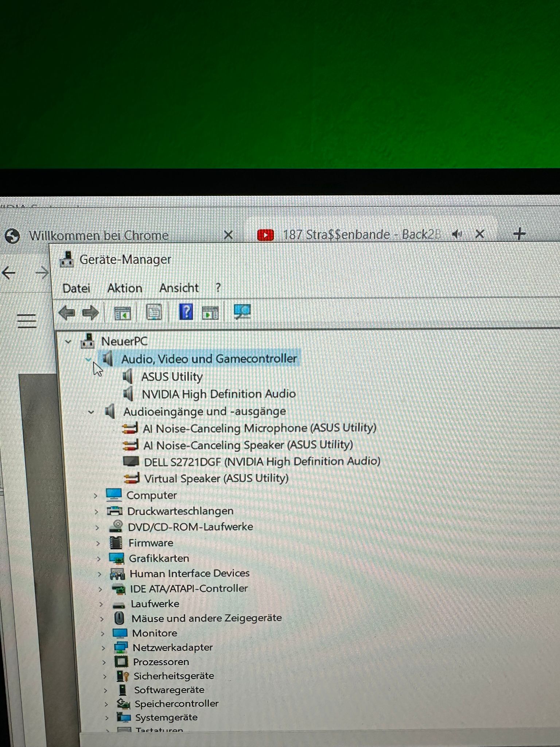This screenshot has height=747, width=560.
Task: Select DELL S2721DGF (NVIDIA High Definition Audio)
Action: tap(262, 462)
